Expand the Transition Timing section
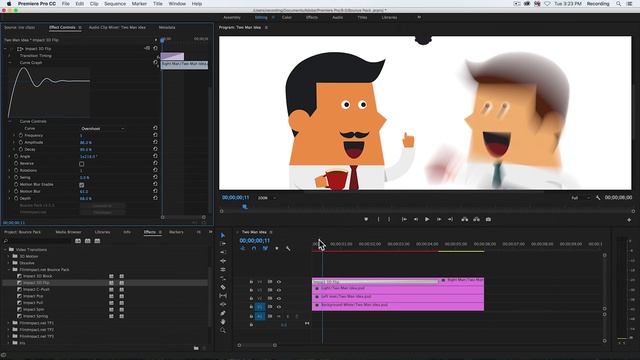The width and height of the screenshot is (640, 360). [10, 56]
